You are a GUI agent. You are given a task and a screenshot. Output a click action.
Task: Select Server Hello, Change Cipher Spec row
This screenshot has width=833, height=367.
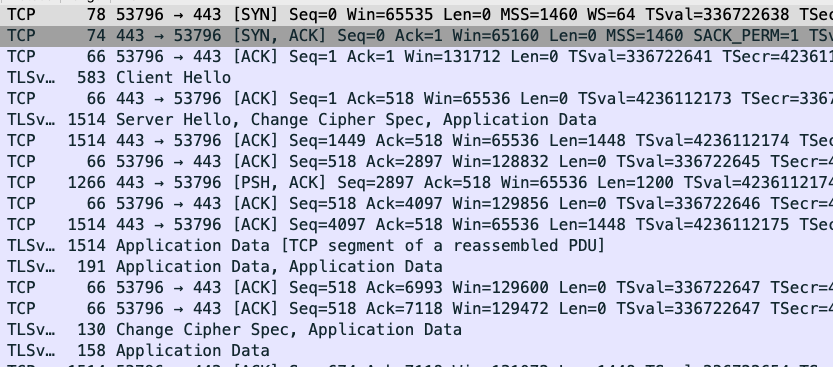click(416, 120)
